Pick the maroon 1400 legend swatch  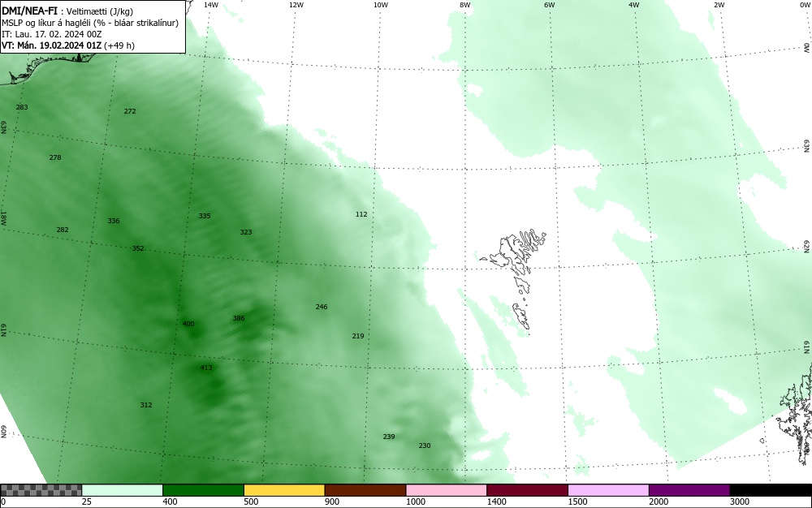tap(527, 490)
